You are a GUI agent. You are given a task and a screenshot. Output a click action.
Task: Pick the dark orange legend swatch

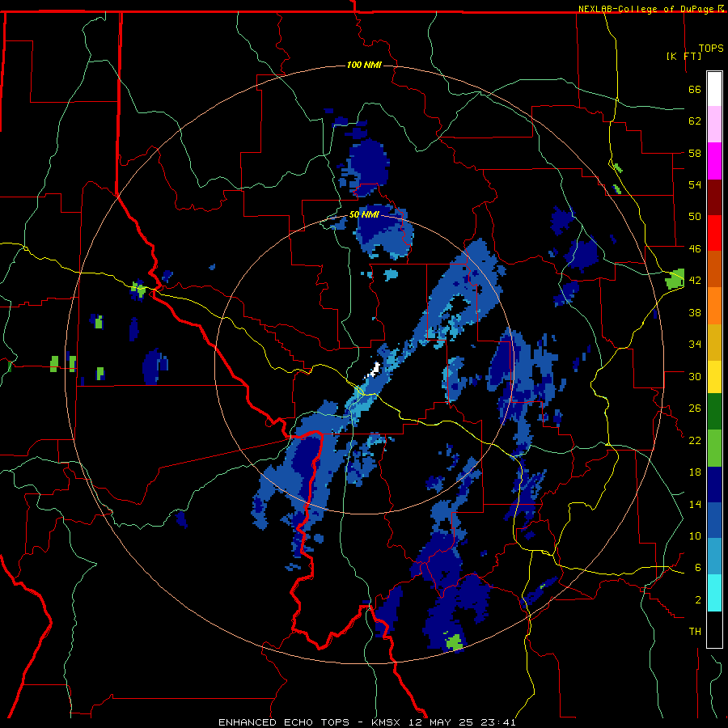coord(714,269)
